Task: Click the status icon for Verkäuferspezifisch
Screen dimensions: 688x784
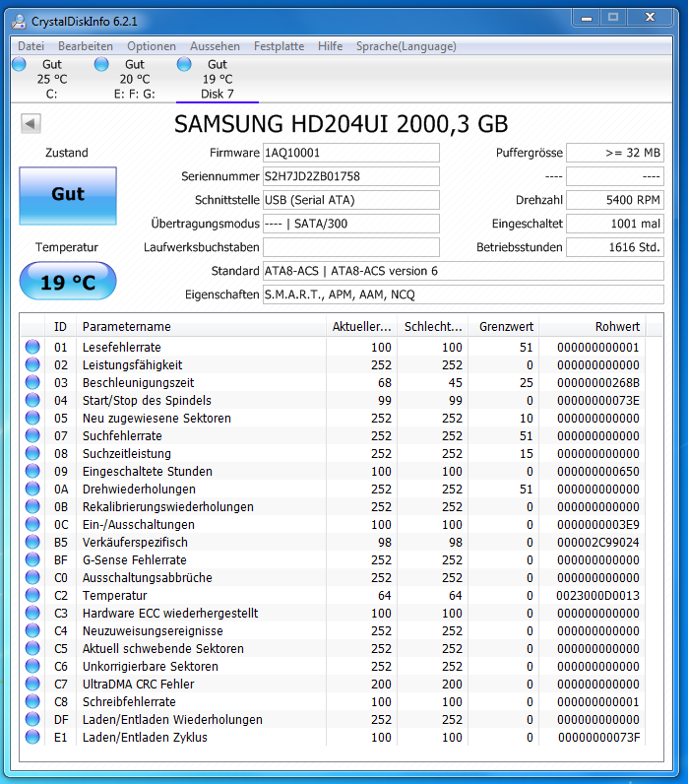Action: coord(32,542)
